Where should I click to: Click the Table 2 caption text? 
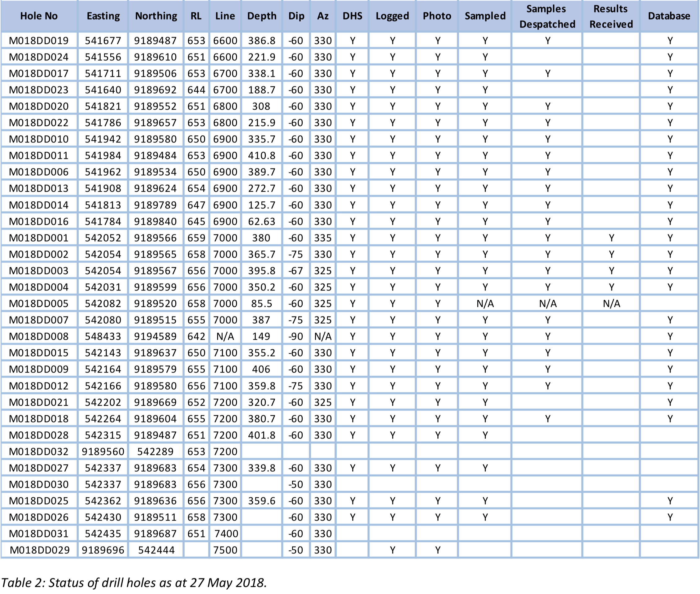[134, 582]
